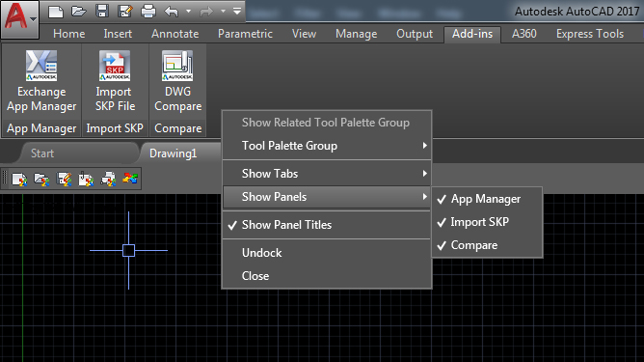Toggle Import SKP panel visibility
The width and height of the screenshot is (644, 362).
(487, 222)
